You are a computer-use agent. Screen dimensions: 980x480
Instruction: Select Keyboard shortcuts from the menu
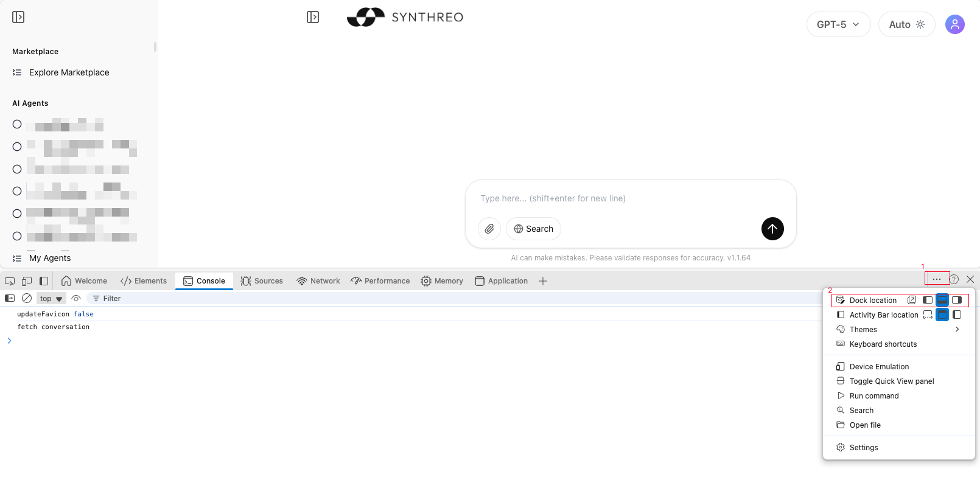[883, 344]
